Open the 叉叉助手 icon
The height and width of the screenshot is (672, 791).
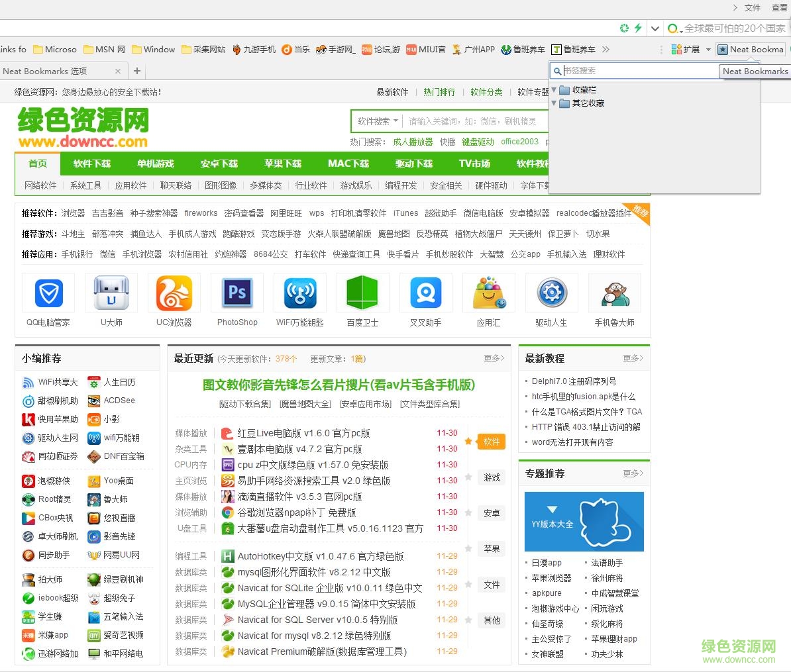(x=425, y=292)
